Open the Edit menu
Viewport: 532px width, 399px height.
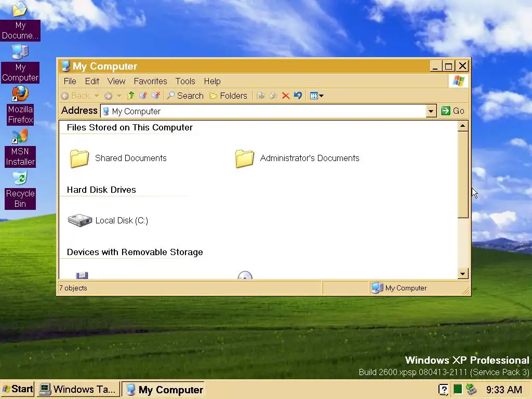(x=92, y=81)
